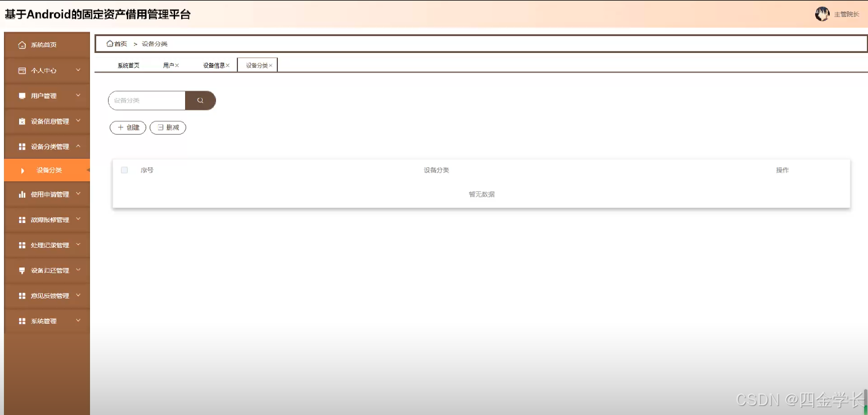Click the 设备信息管理 clipboard icon
The width and height of the screenshot is (868, 415).
23,122
